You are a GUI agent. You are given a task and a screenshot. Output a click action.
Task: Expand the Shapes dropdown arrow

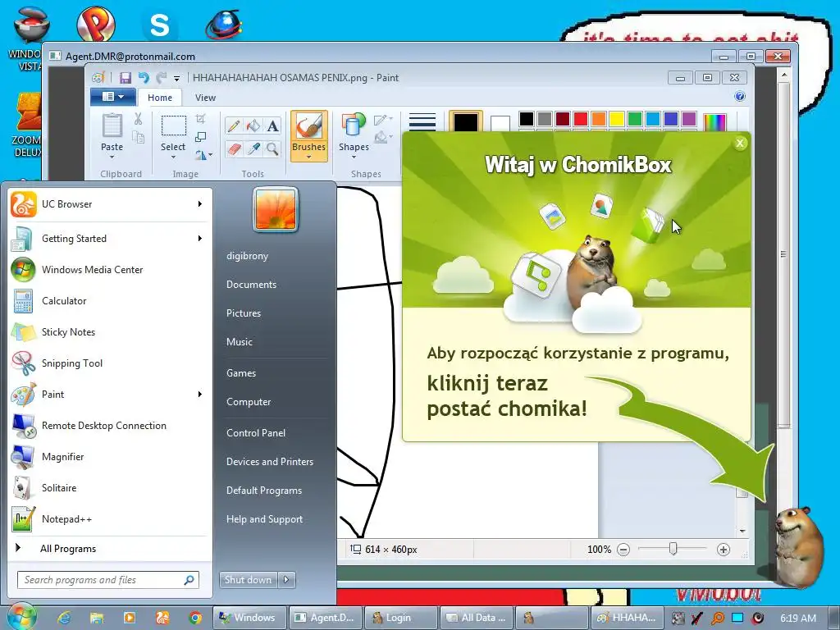[354, 157]
